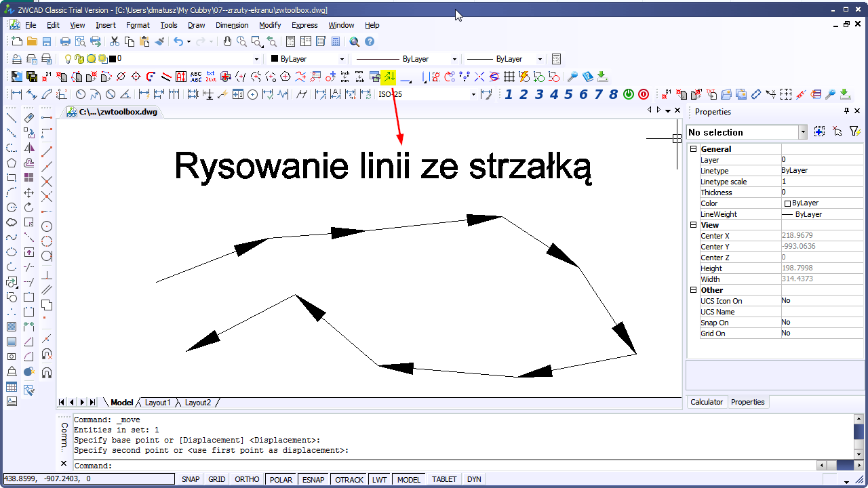This screenshot has width=868, height=488.
Task: Switch to the Layout2 tab
Action: [x=197, y=403]
